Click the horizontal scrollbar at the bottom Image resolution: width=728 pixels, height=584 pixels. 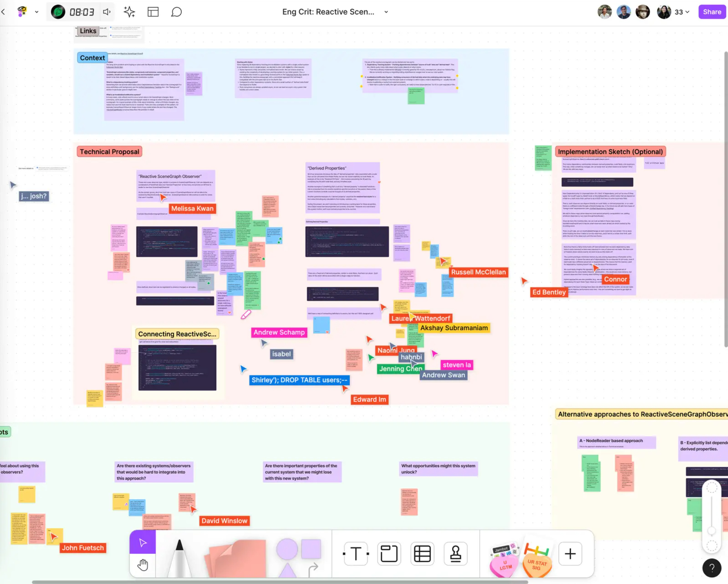(280, 582)
